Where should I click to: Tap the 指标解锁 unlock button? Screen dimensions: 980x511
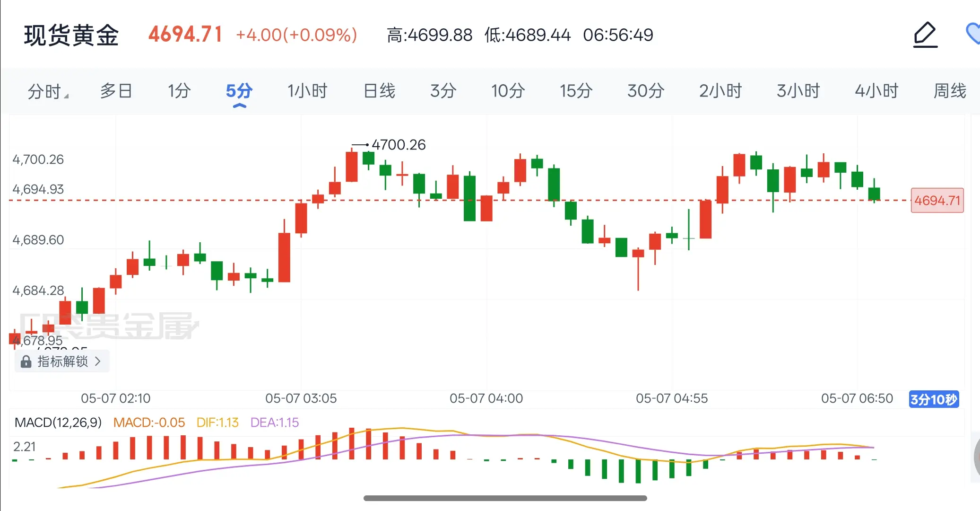tap(62, 361)
